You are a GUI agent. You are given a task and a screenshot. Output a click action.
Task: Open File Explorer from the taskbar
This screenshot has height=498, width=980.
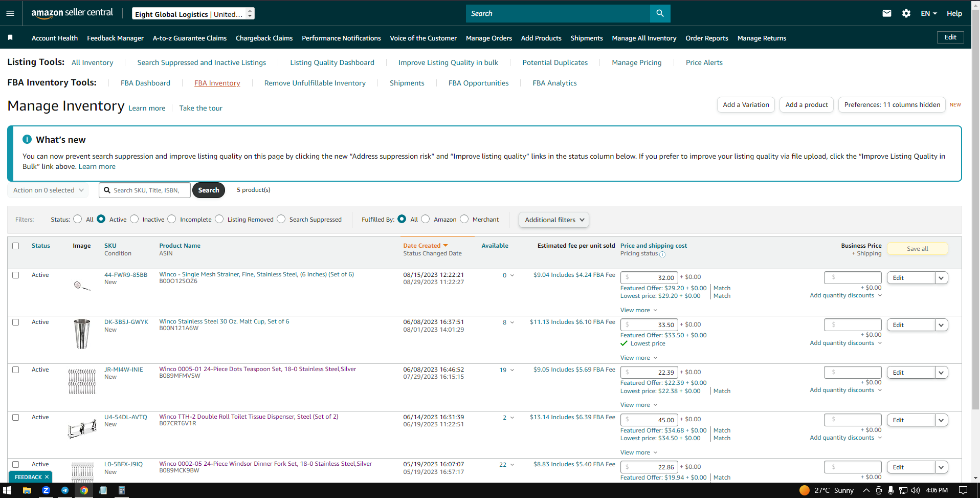point(27,490)
